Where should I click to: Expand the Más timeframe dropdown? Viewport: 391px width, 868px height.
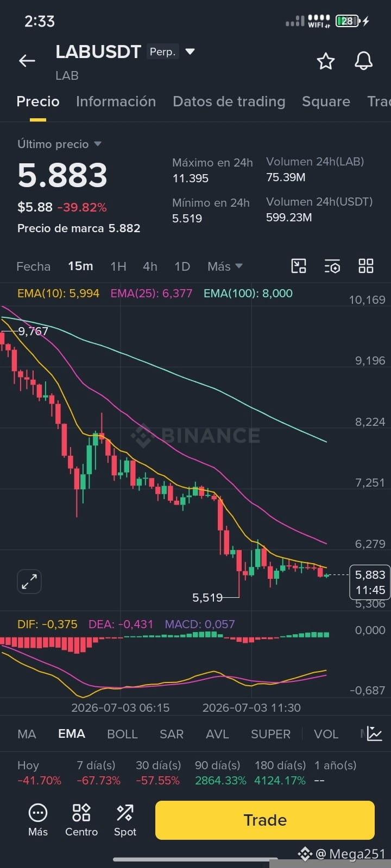click(225, 266)
